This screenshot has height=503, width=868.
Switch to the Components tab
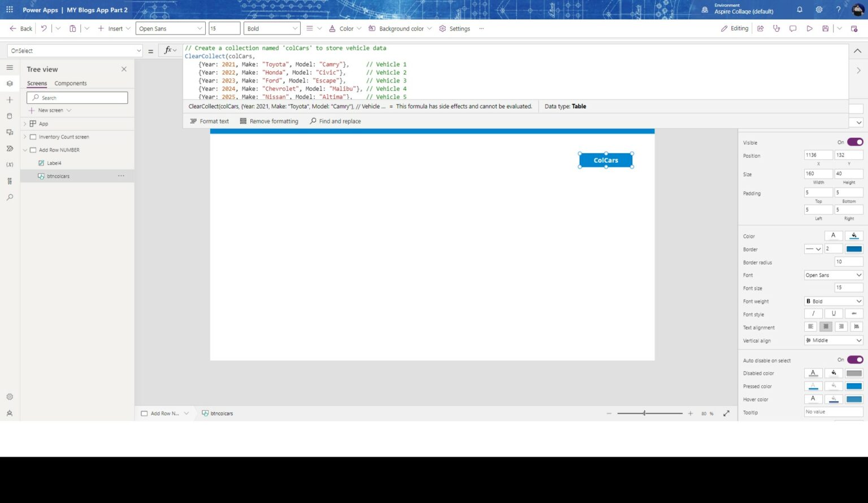[70, 83]
